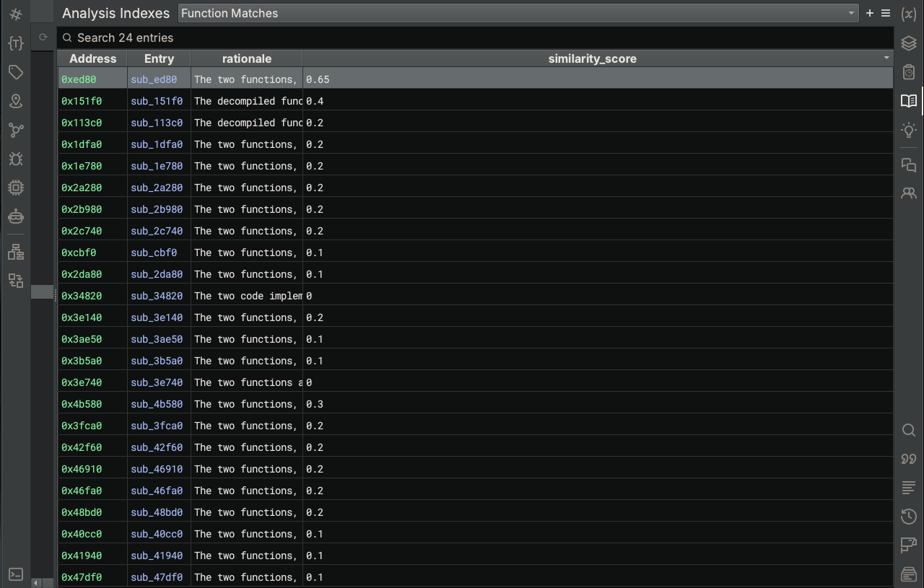924x588 pixels.
Task: Open the Debugger bug icon
Action: click(x=16, y=159)
